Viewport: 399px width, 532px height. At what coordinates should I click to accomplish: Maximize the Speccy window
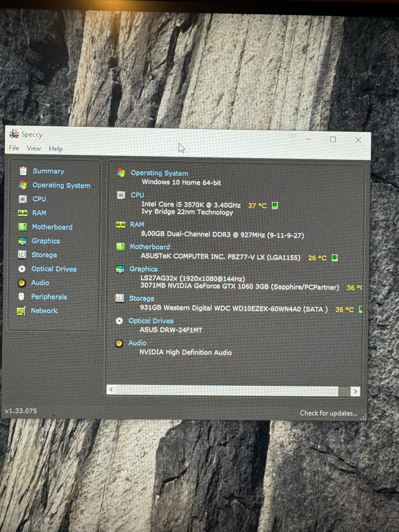coord(333,139)
